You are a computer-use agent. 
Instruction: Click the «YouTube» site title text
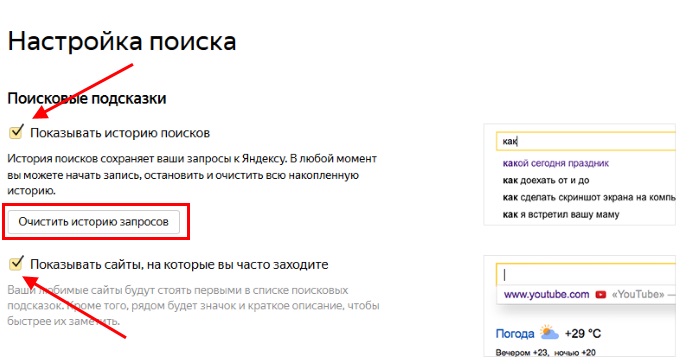click(638, 294)
